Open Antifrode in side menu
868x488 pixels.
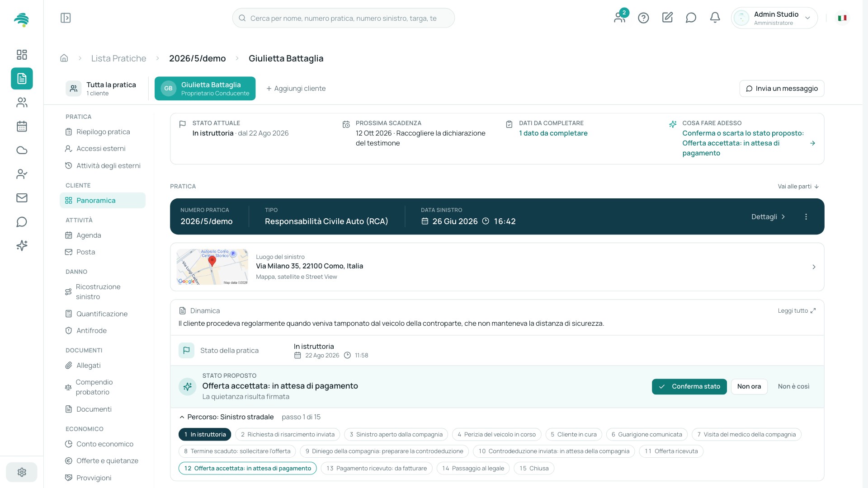pos(103,331)
